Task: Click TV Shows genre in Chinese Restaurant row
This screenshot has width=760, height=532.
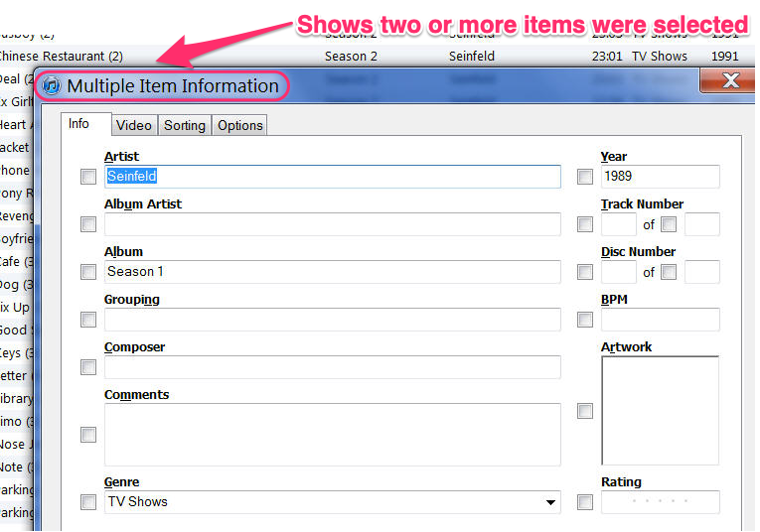Action: tap(660, 57)
